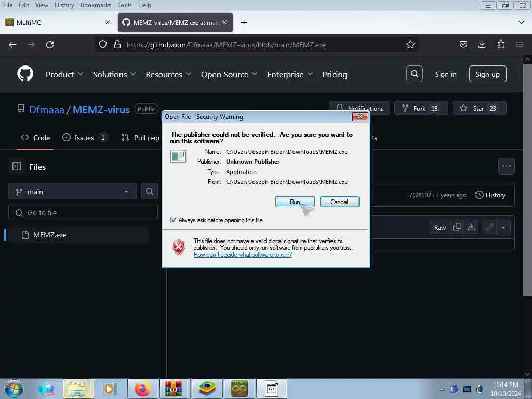Viewport: 532px width, 399px height.
Task: Click the Sign up button
Action: (487, 74)
